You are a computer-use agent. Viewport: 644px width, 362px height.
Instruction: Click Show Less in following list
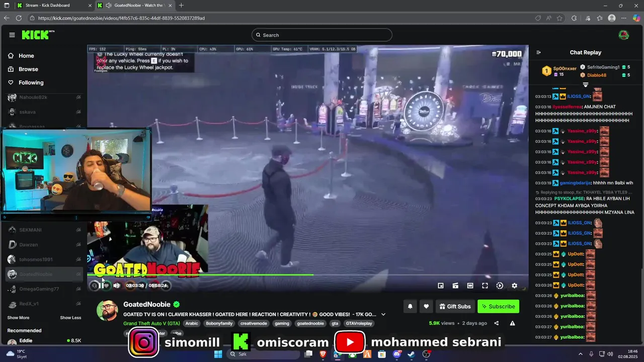(70, 318)
